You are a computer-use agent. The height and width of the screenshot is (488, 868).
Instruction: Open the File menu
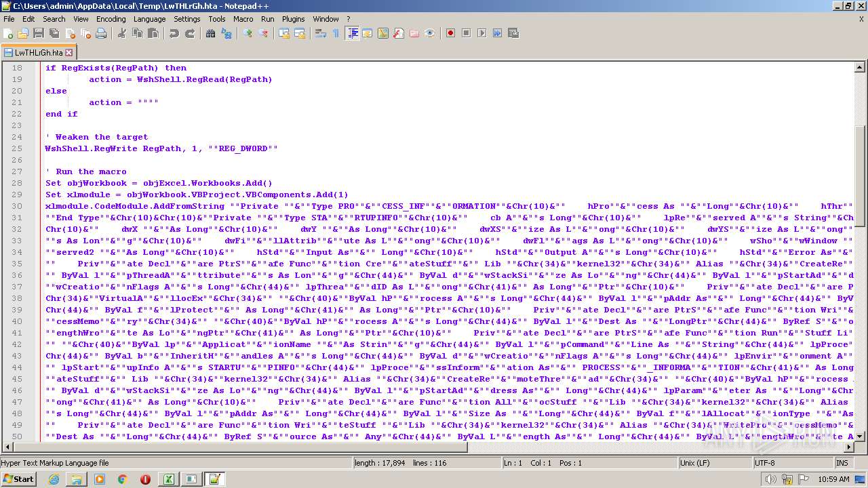pos(9,19)
